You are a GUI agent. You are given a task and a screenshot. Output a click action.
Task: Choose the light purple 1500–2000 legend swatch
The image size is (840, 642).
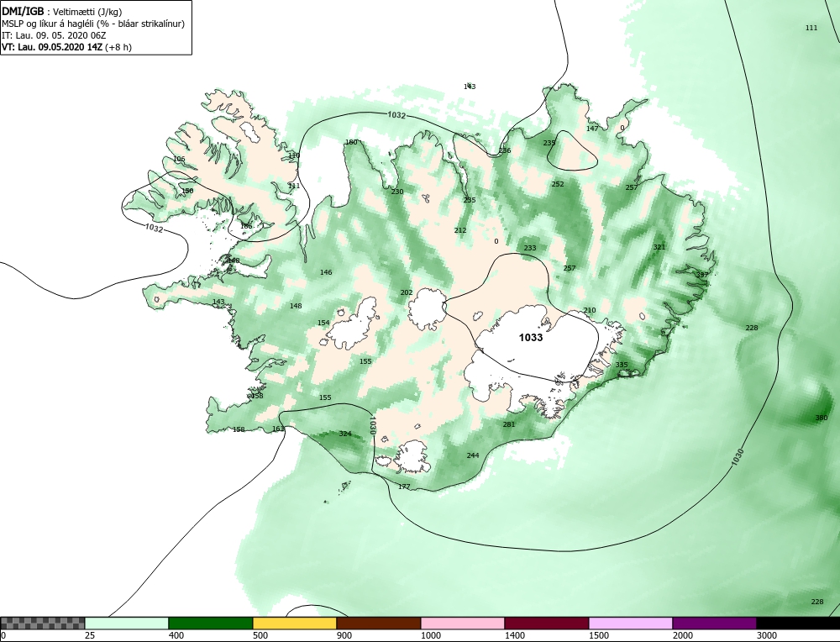click(x=631, y=623)
